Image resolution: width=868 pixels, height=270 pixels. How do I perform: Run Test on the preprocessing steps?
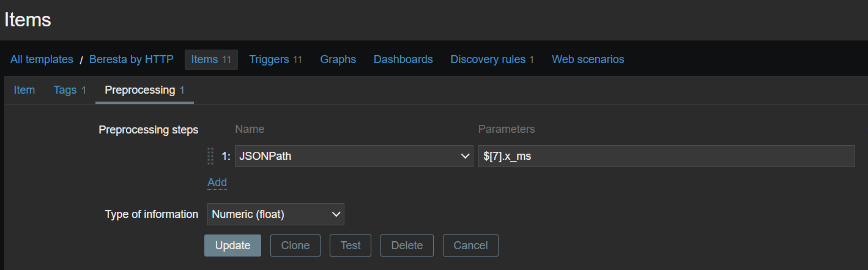click(x=351, y=246)
